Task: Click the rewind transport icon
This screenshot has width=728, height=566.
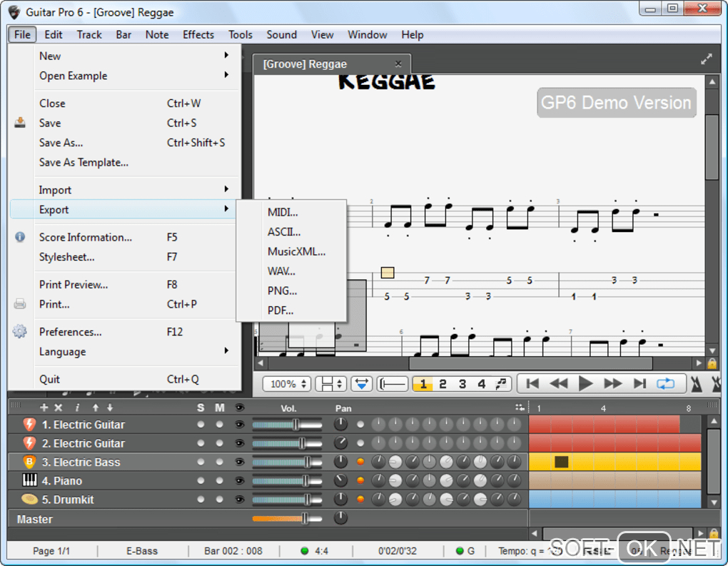Action: (558, 384)
